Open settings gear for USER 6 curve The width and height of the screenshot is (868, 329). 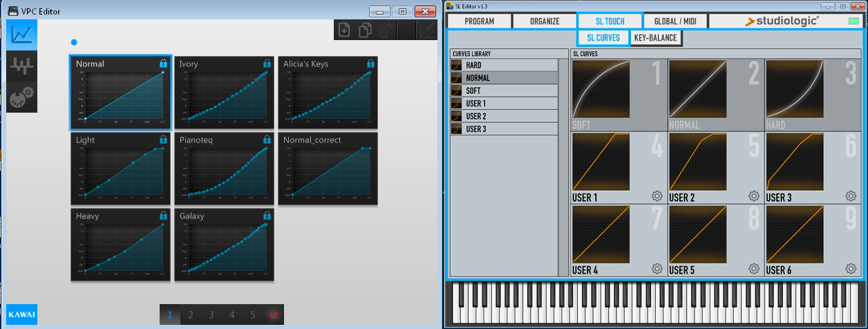851,269
